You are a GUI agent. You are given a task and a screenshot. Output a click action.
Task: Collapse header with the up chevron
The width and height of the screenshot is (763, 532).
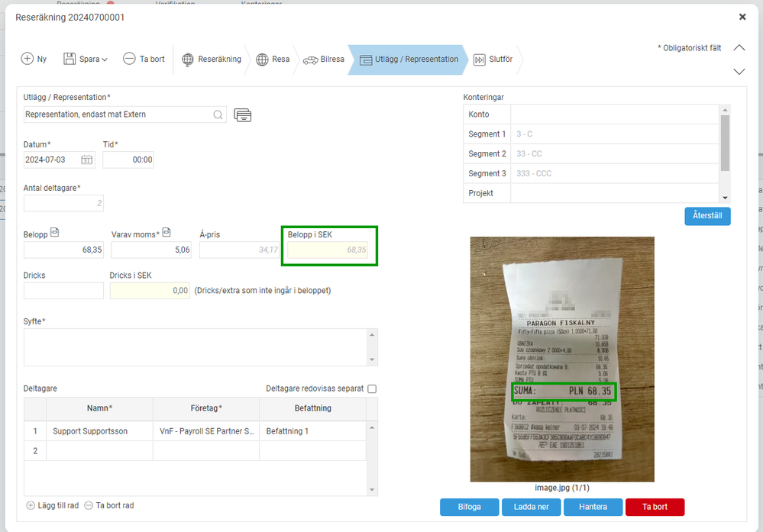(x=739, y=47)
